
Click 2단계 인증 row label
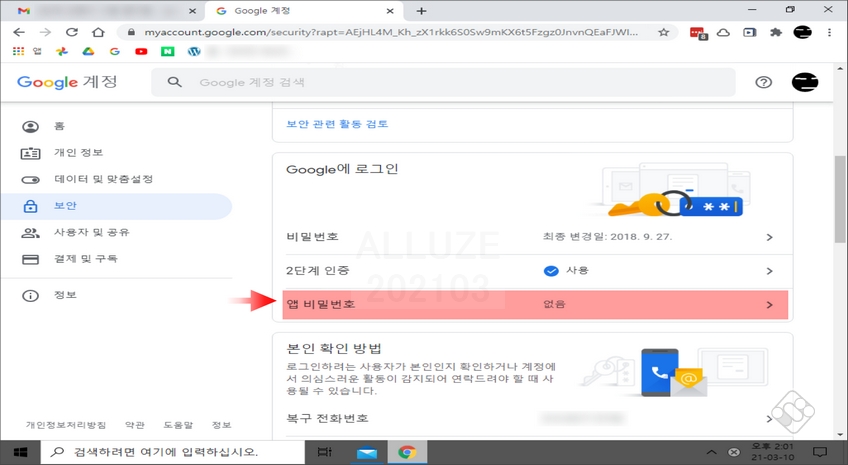pos(317,270)
